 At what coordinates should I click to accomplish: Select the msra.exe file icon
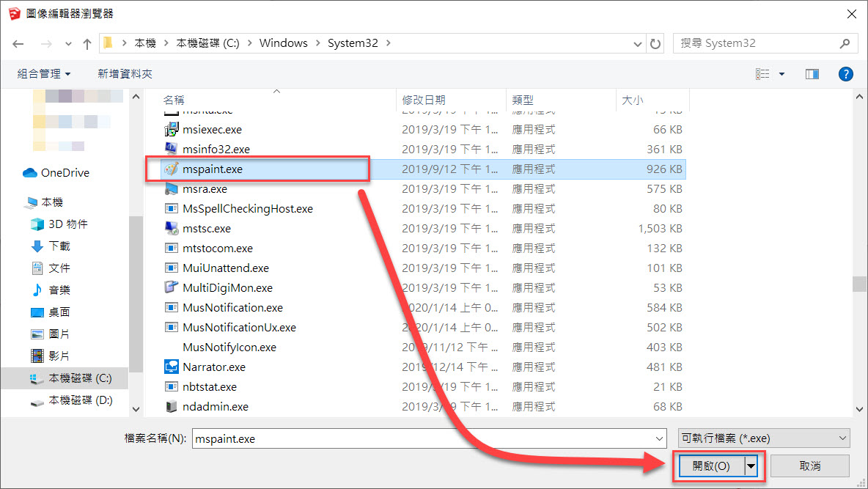point(171,189)
